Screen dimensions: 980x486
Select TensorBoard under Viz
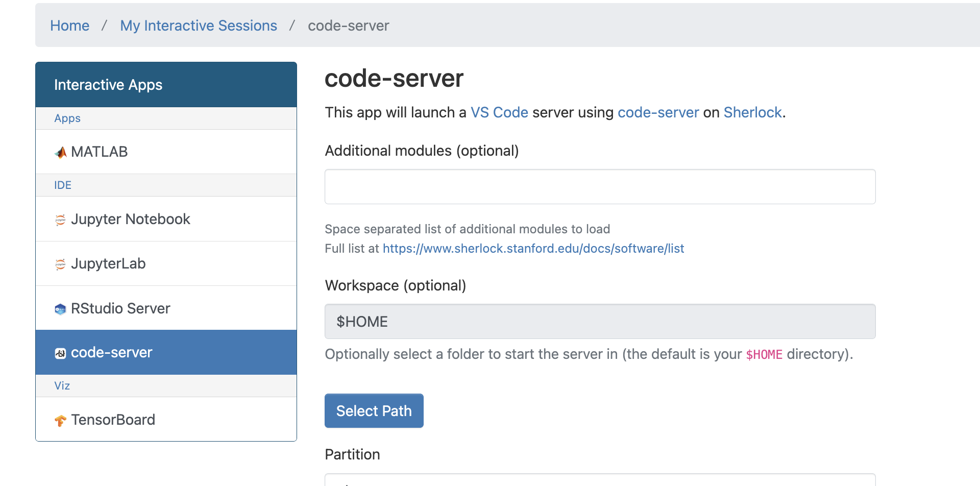[x=113, y=420]
